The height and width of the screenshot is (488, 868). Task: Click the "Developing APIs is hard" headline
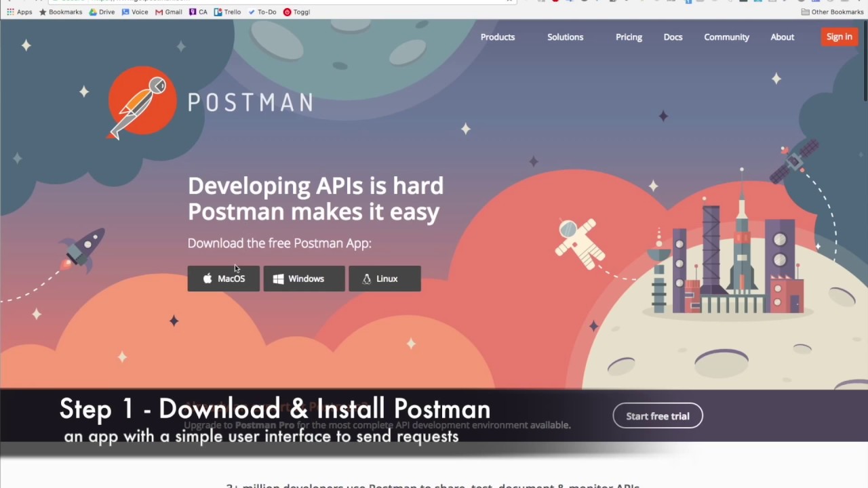pyautogui.click(x=315, y=186)
